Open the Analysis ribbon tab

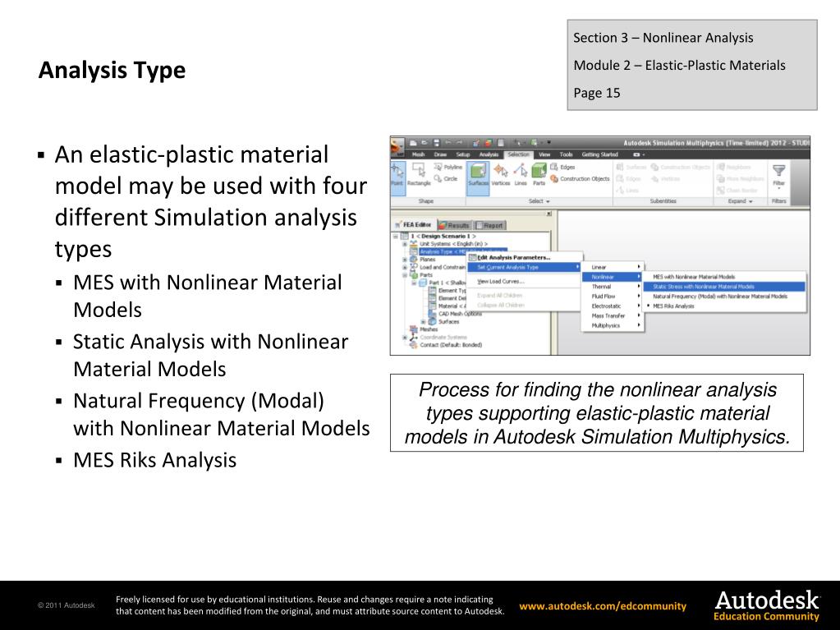tap(489, 154)
